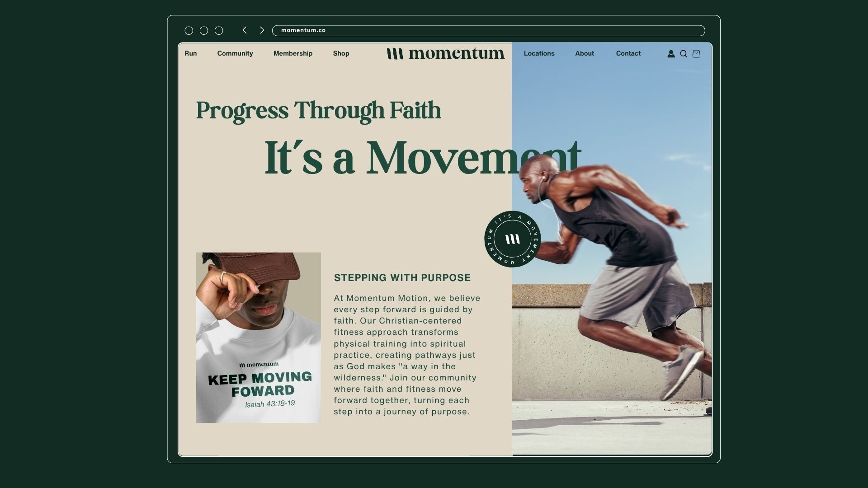The image size is (868, 488).
Task: Click the Keep Moving Foward sweatshirt image
Action: pyautogui.click(x=258, y=338)
